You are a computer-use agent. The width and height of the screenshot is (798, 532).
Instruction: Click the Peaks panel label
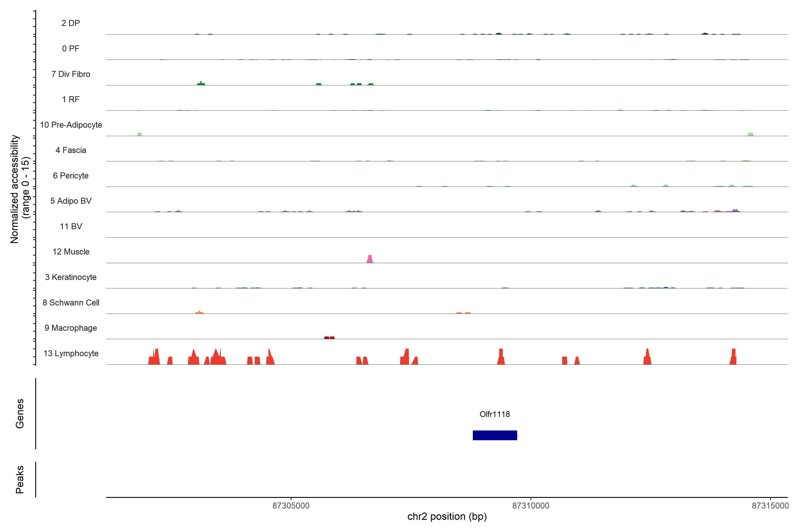coord(20,479)
